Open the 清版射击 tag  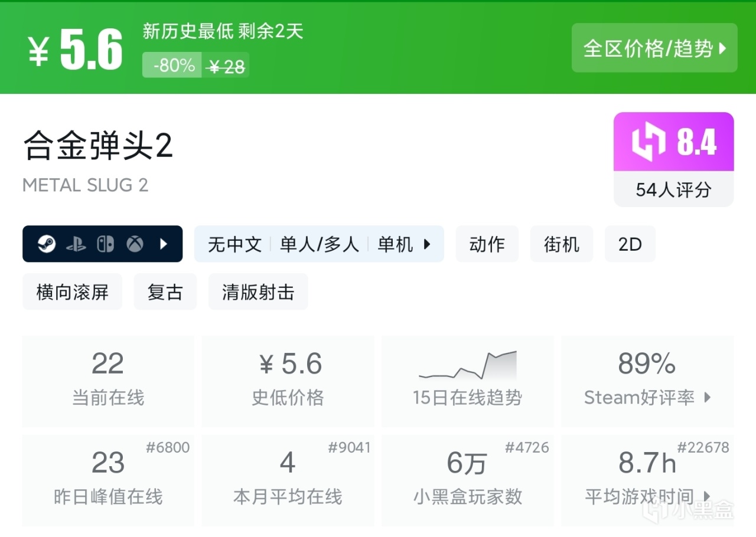258,292
